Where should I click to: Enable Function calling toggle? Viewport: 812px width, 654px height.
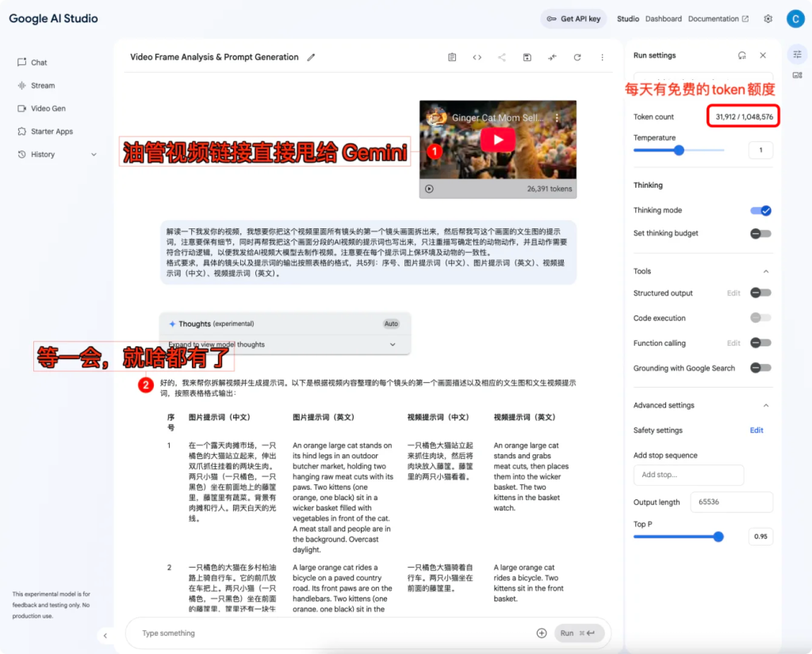pyautogui.click(x=760, y=342)
